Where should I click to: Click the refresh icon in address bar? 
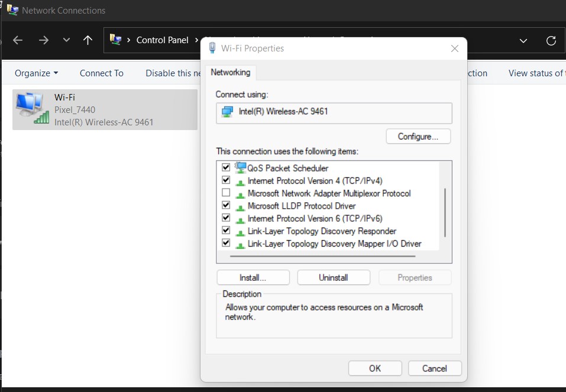tap(551, 41)
